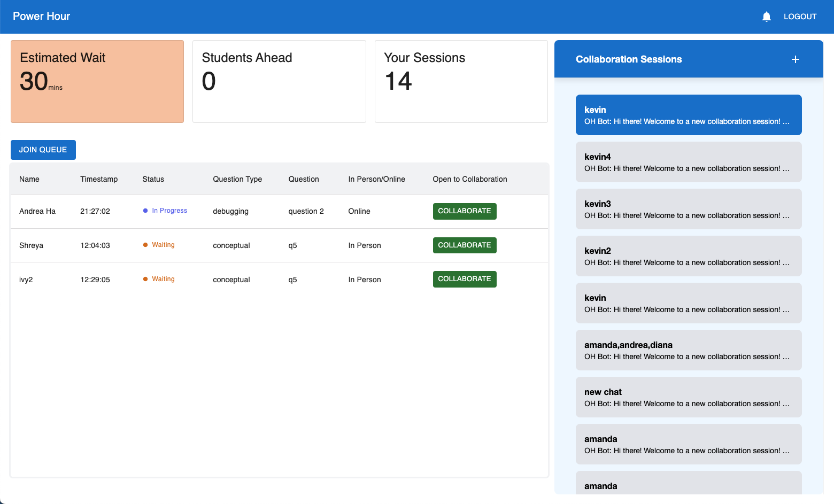Click the Open to Collaboration header
The height and width of the screenshot is (504, 834).
[x=470, y=179]
